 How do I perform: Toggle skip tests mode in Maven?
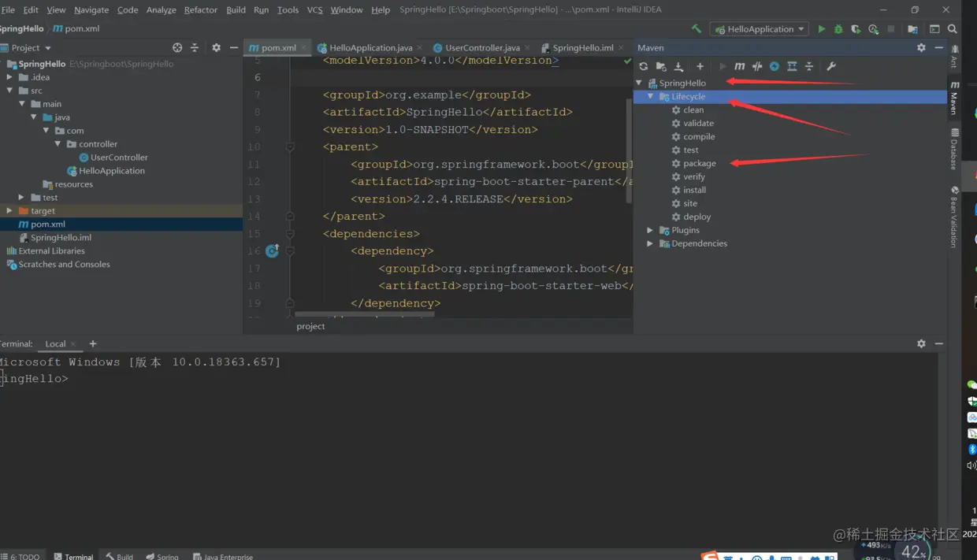[x=775, y=66]
